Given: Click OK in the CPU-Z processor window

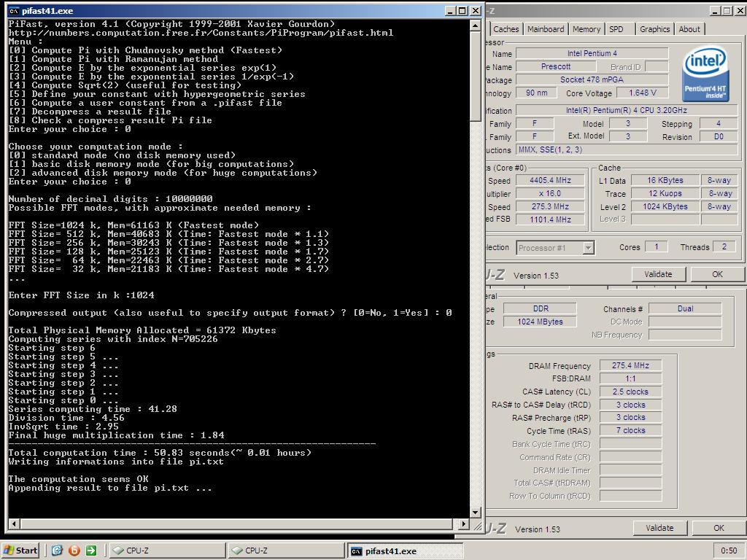Looking at the screenshot, I should click(717, 274).
